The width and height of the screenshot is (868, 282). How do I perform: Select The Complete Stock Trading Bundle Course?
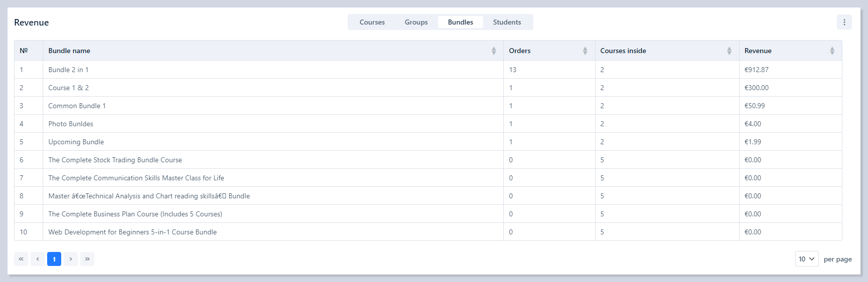pos(115,160)
